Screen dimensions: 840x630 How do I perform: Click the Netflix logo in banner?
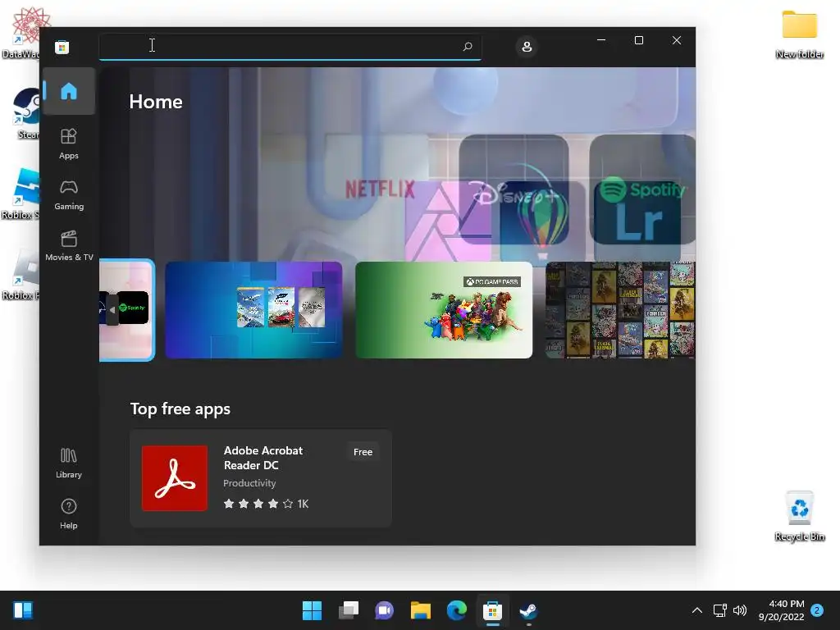380,189
